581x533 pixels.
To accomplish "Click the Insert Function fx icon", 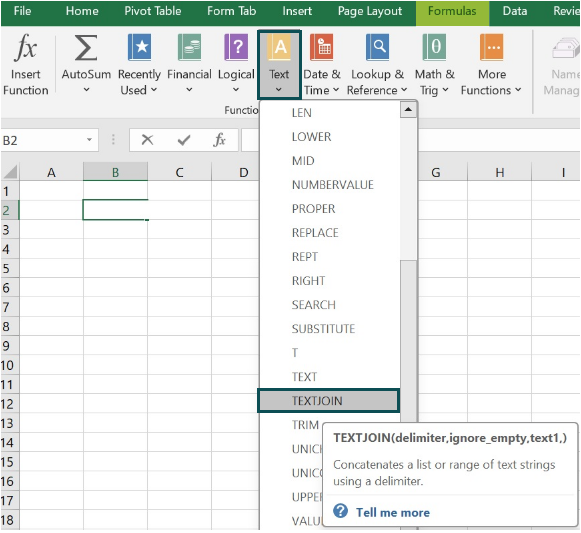I will pos(26,47).
